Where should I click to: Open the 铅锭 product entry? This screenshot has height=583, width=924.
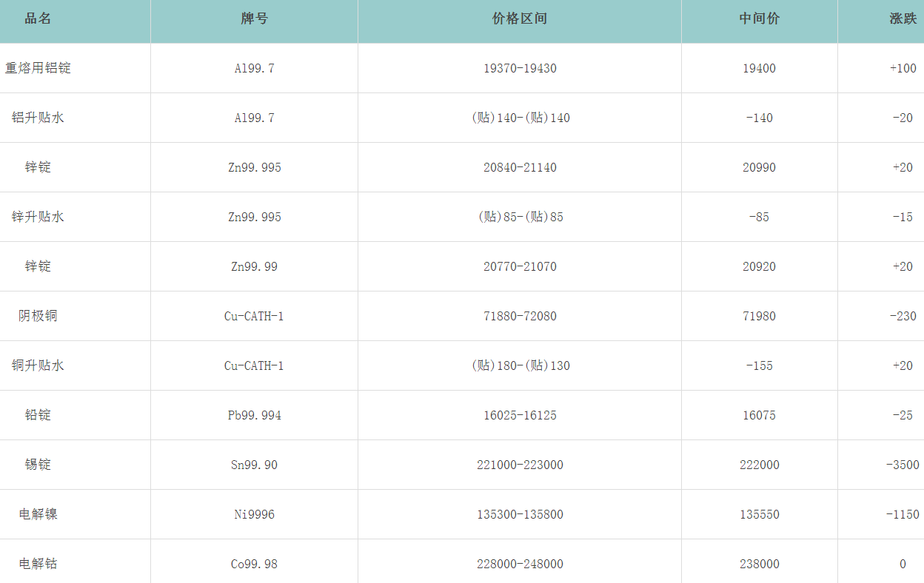[38, 415]
